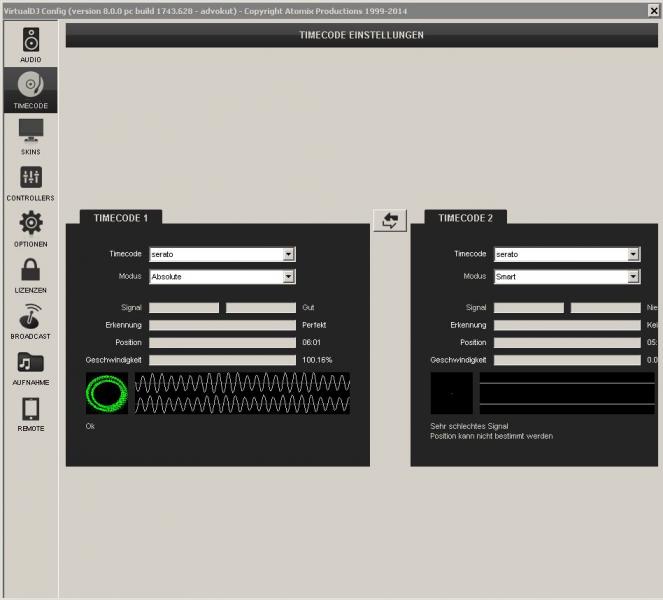This screenshot has height=600, width=663.
Task: Click the '06:01' position value
Action: pyautogui.click(x=311, y=342)
